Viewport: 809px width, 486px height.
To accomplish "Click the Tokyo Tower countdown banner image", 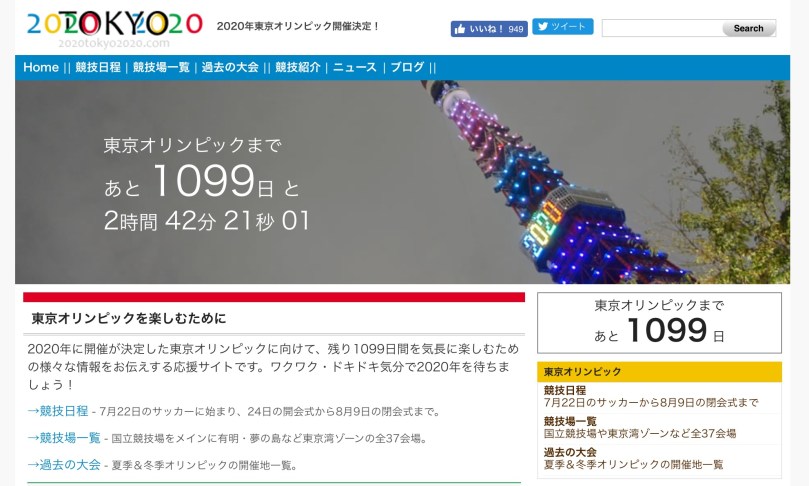I will 402,182.
